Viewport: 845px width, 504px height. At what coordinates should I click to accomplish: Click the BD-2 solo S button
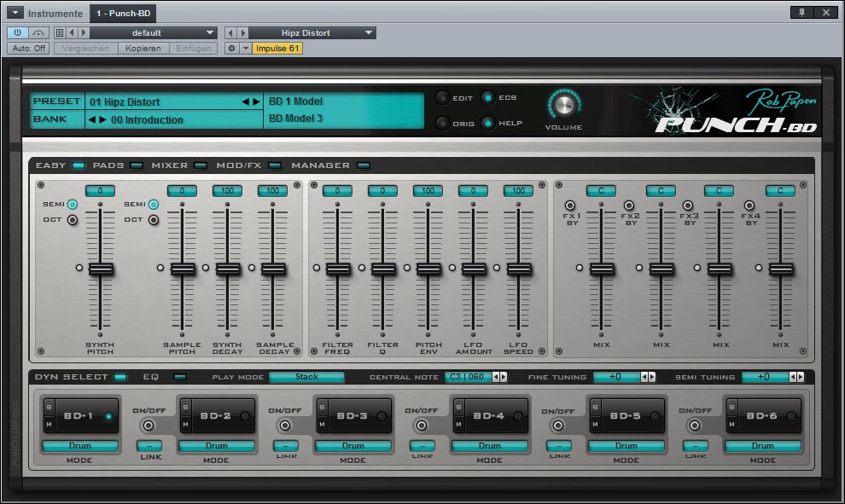pos(185,407)
